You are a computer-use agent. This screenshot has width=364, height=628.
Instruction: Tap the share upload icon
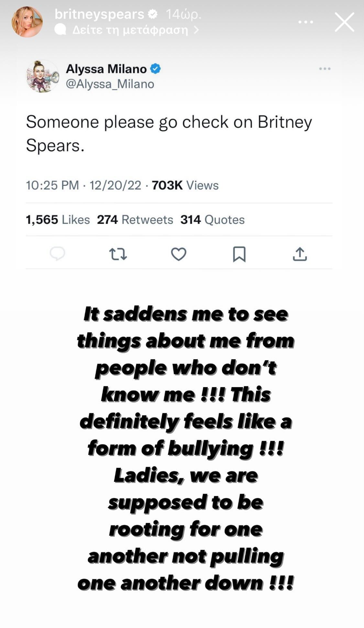pyautogui.click(x=300, y=254)
